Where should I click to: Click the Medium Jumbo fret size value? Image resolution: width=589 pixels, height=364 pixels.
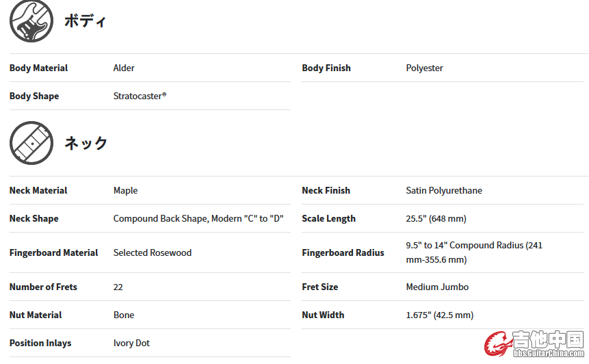click(x=437, y=287)
